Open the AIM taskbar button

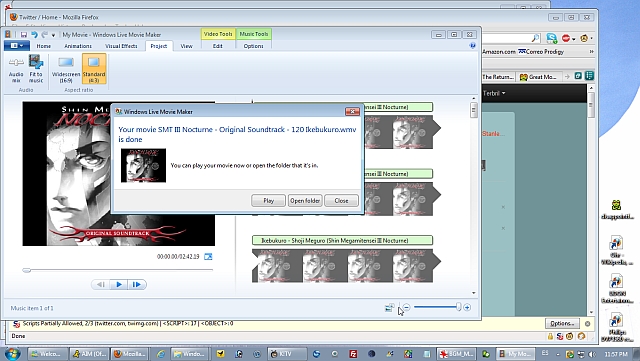(89, 354)
